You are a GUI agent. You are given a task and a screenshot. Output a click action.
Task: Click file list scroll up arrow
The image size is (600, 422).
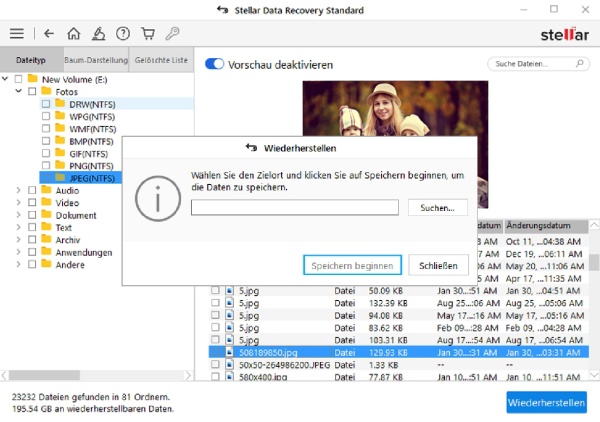pyautogui.click(x=594, y=225)
